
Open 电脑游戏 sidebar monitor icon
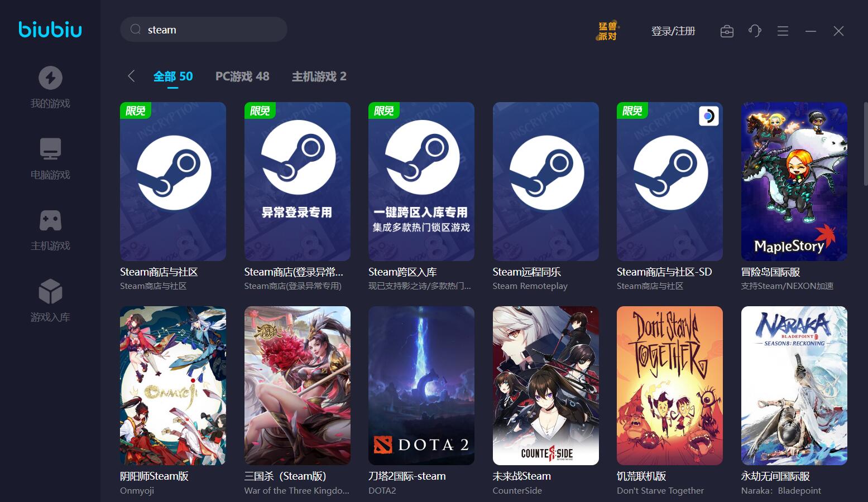50,149
